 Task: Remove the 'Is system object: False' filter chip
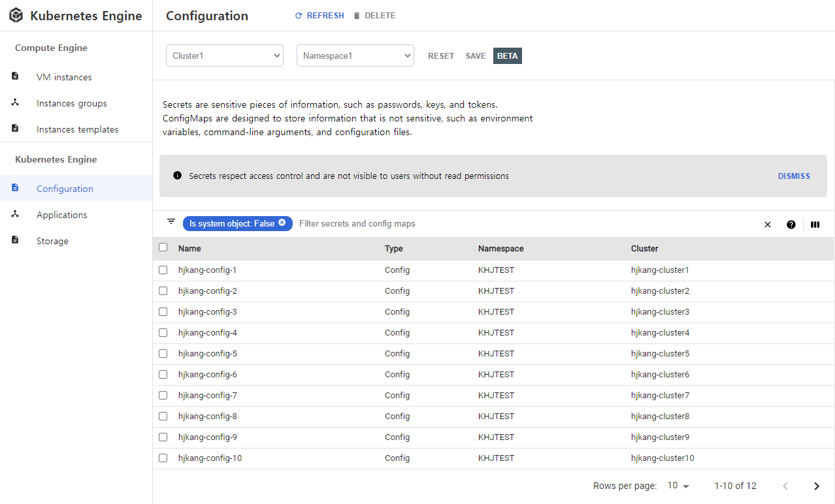282,223
